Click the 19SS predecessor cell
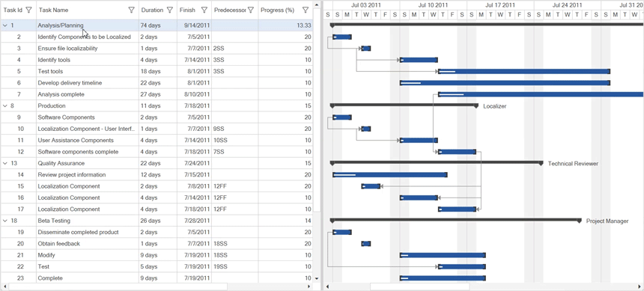The height and width of the screenshot is (291, 644). click(235, 267)
